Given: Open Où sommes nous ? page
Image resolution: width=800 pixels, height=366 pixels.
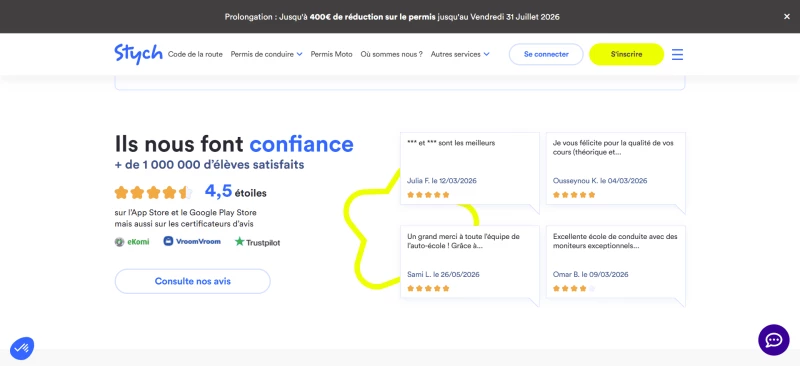Looking at the screenshot, I should 391,54.
